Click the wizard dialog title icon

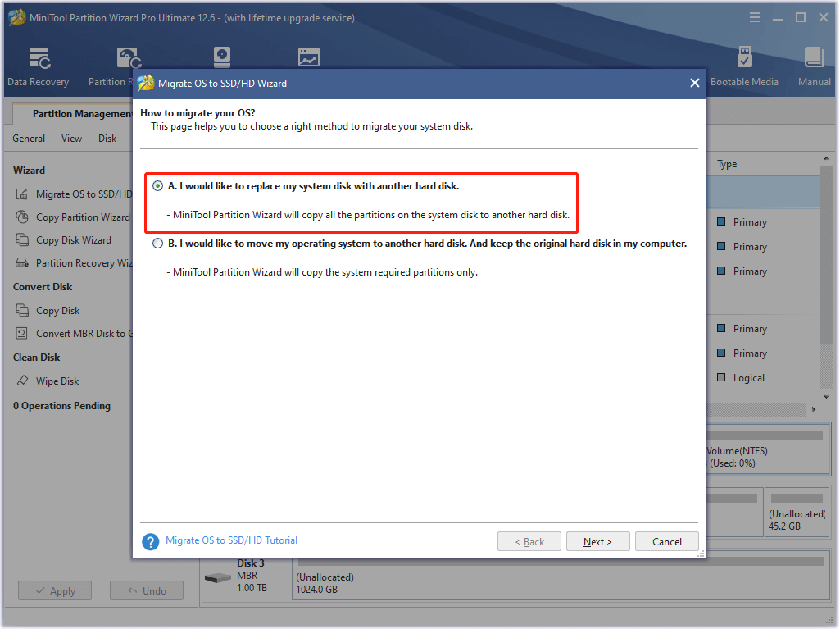tap(145, 83)
